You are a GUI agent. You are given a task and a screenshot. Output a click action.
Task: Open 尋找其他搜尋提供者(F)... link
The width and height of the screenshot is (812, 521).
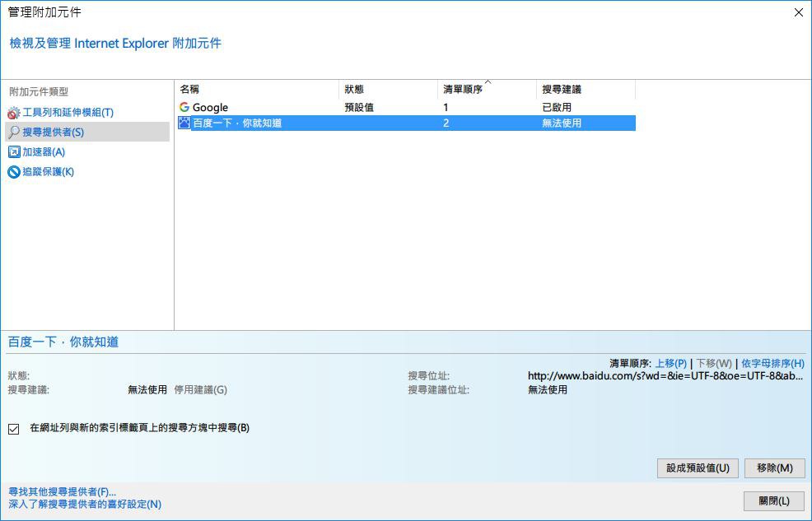[x=62, y=491]
